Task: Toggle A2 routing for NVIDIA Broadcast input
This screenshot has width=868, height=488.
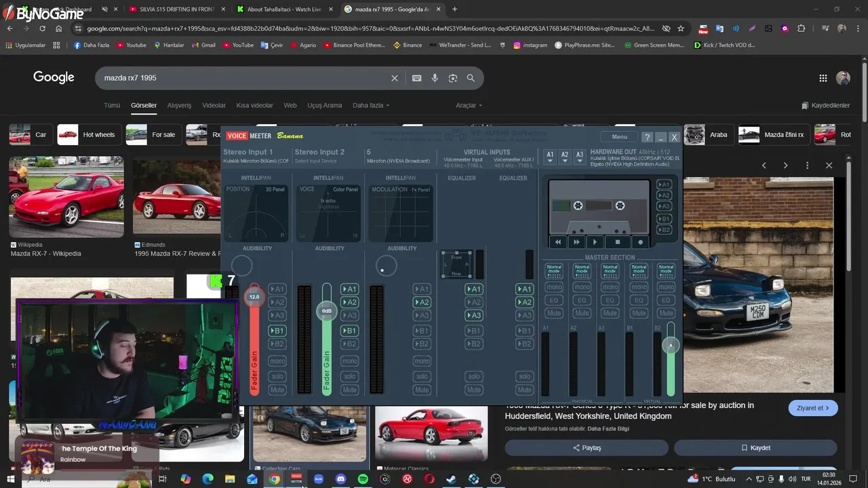Action: (x=422, y=302)
